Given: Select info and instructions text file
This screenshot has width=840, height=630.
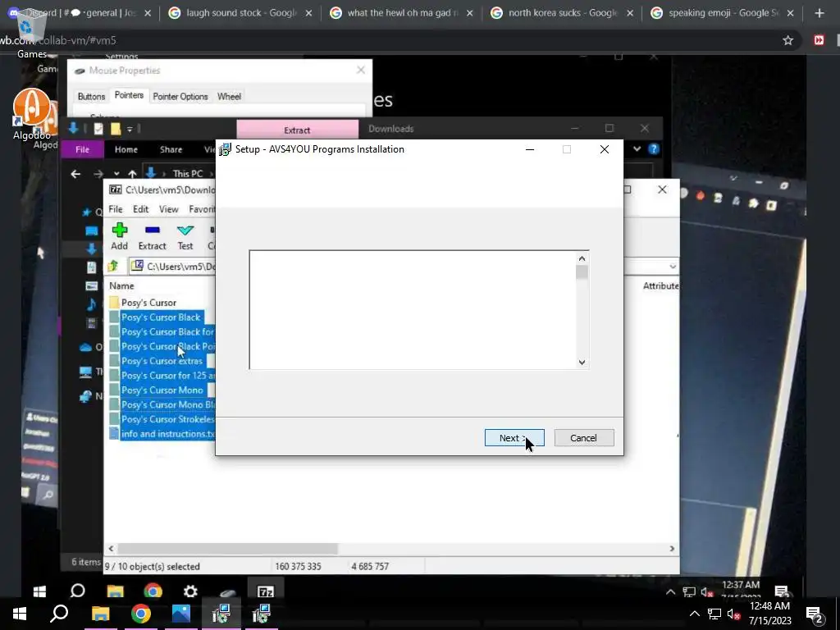Looking at the screenshot, I should pyautogui.click(x=161, y=434).
